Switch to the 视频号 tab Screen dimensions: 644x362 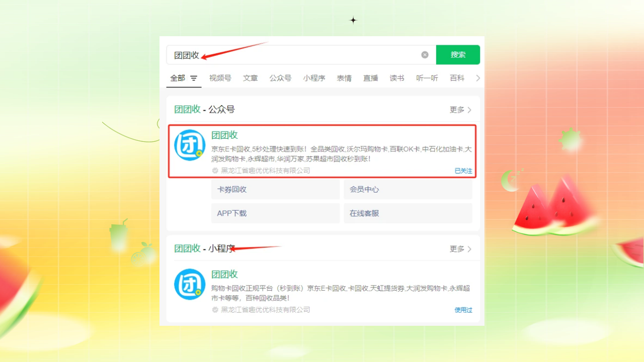220,78
